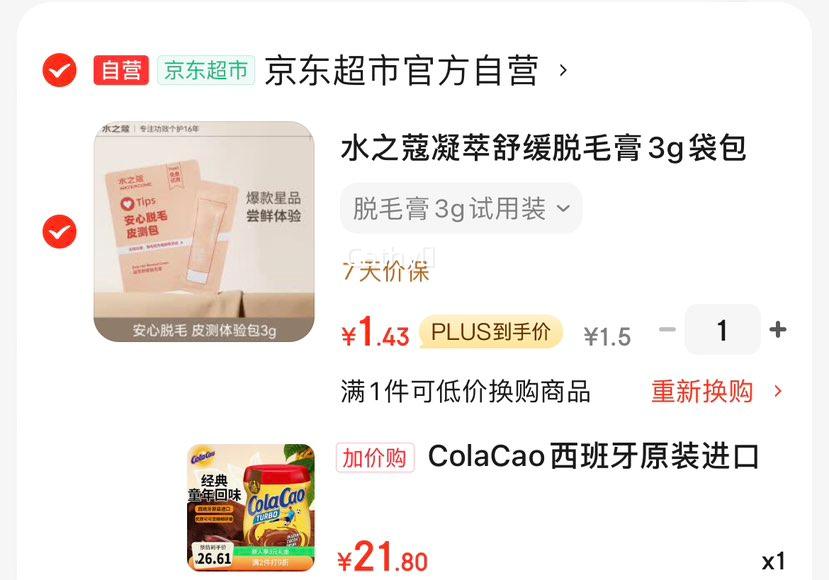
Task: Open the ColaCao product thumbnail
Action: (251, 508)
